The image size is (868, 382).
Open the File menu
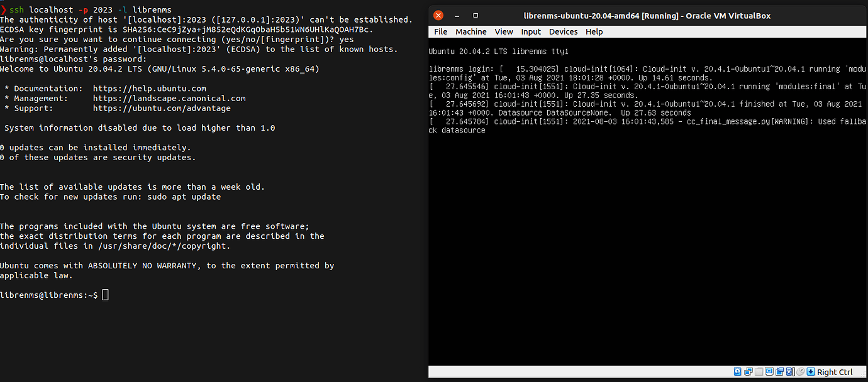440,31
